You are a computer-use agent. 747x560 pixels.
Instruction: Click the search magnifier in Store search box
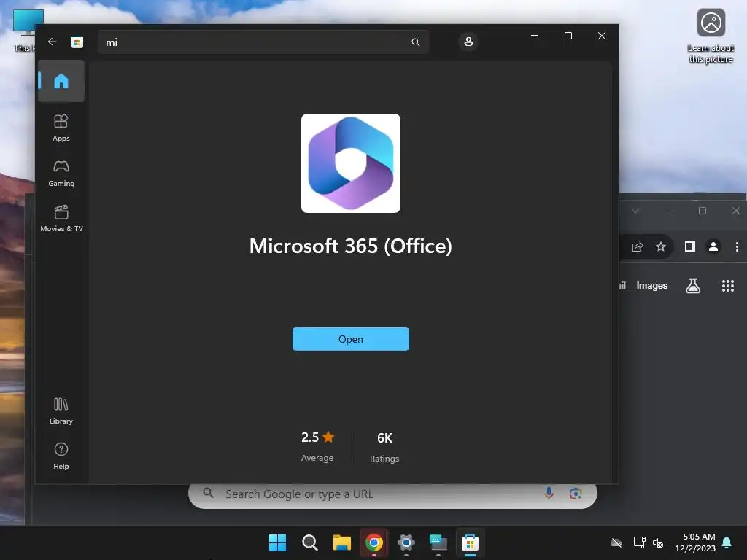coord(415,42)
